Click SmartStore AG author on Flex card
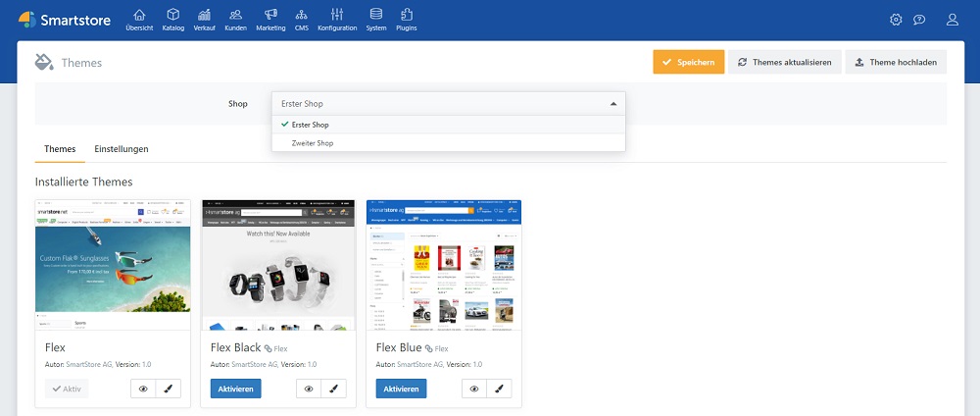 click(89, 364)
